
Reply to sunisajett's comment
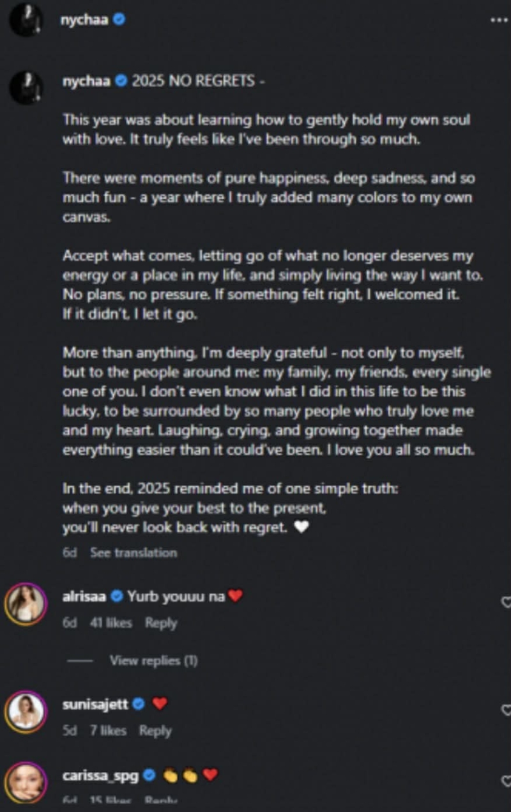pyautogui.click(x=155, y=730)
